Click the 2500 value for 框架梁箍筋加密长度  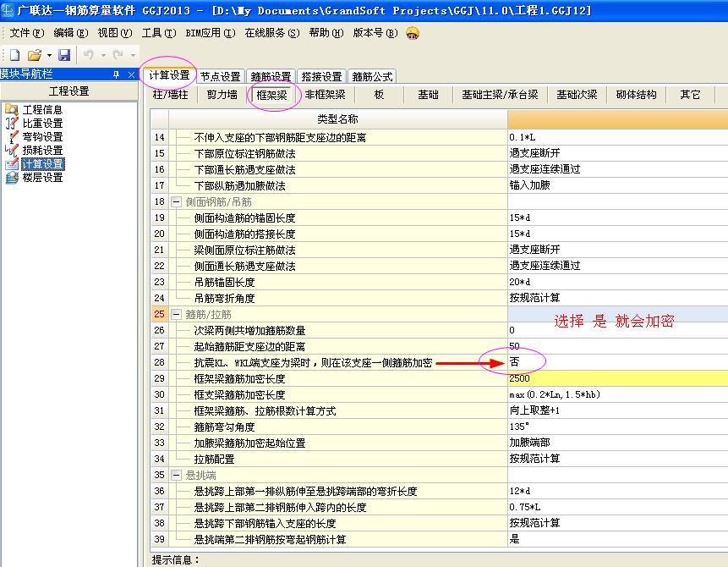point(617,378)
